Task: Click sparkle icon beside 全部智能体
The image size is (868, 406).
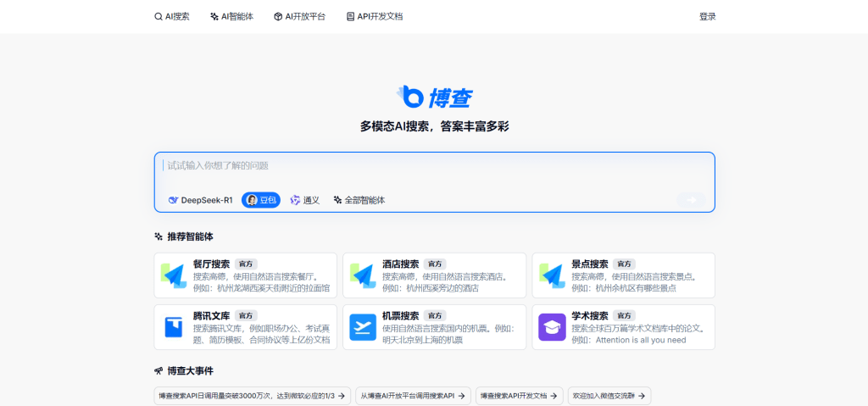Action: [x=337, y=200]
